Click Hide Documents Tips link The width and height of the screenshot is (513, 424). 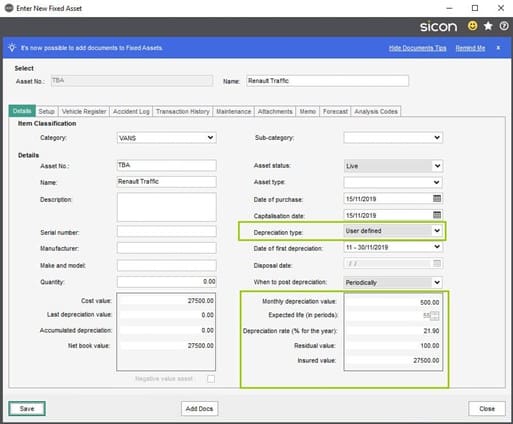click(x=417, y=48)
